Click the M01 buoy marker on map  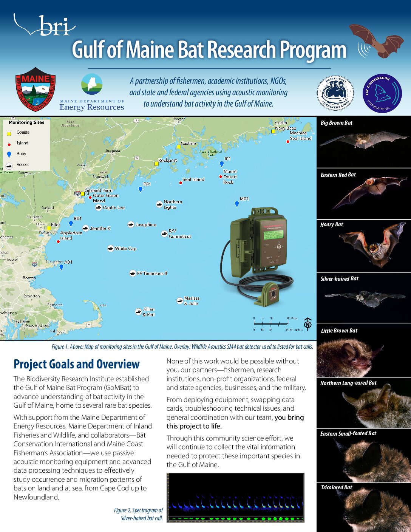237,204
